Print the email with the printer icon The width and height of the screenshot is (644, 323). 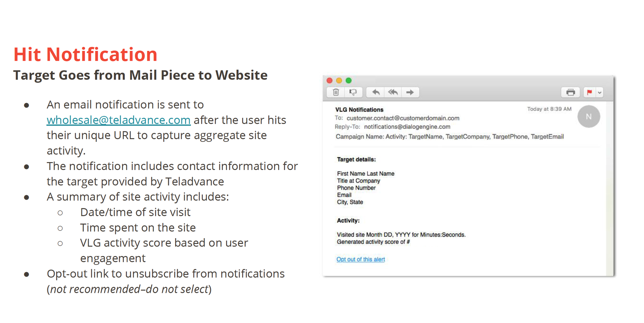click(570, 93)
